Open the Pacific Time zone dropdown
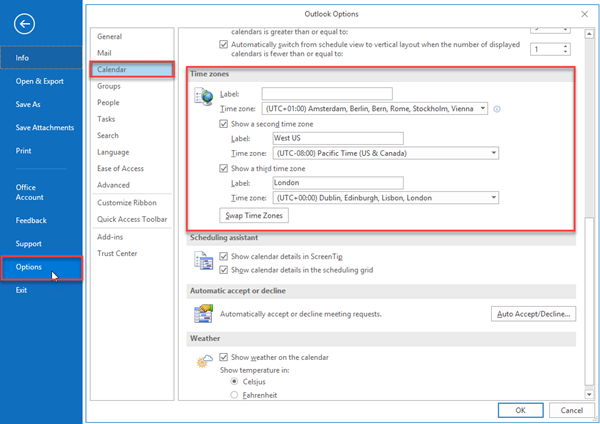Screen dimensions: 600x424 click(386, 153)
